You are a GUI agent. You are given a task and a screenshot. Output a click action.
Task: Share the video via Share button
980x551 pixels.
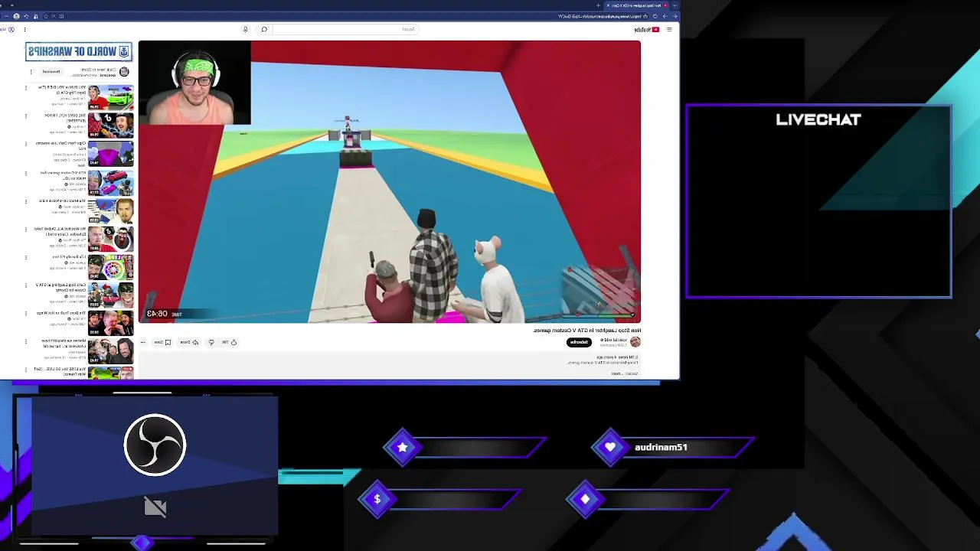coord(189,342)
